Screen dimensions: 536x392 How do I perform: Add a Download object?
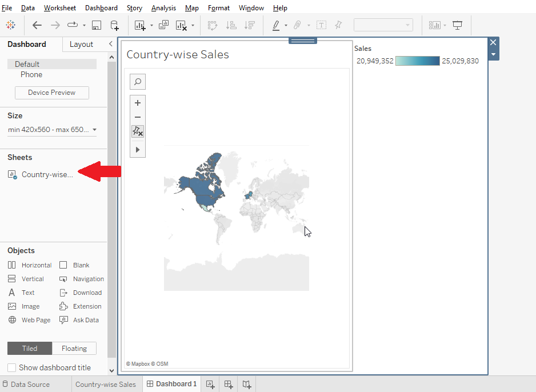click(81, 293)
